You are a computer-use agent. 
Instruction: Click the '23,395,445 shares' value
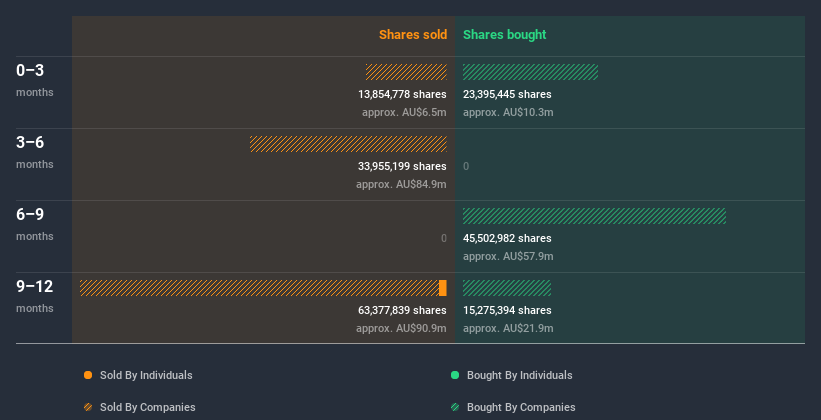[x=507, y=94]
